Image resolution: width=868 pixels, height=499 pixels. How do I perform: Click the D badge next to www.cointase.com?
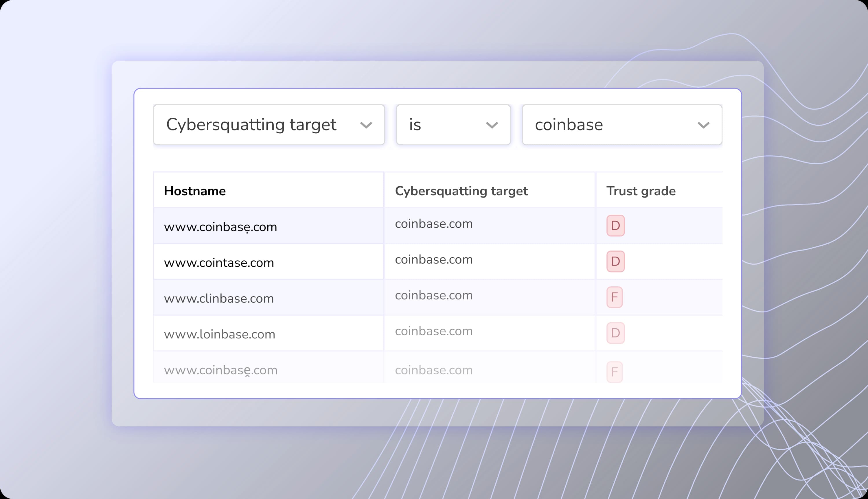tap(615, 262)
